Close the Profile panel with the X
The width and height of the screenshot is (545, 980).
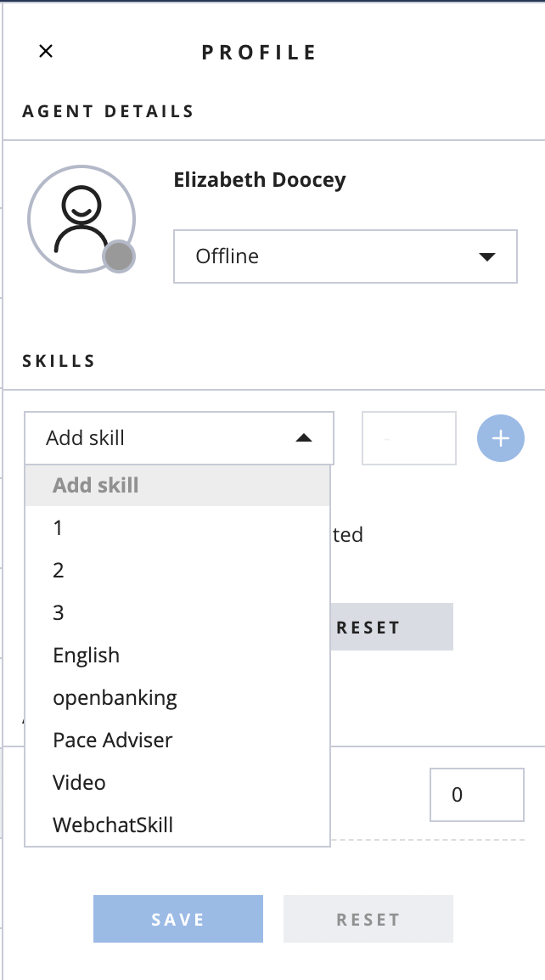pos(46,51)
